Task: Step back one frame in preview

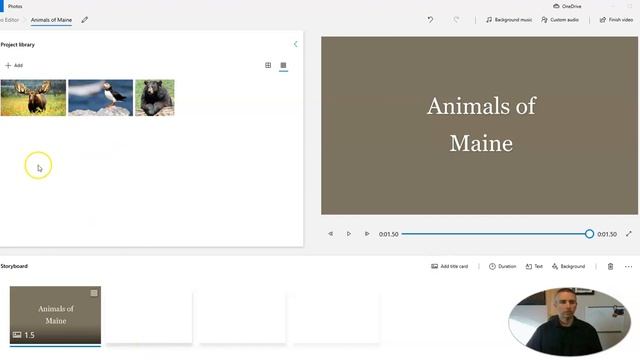Action: 330,234
